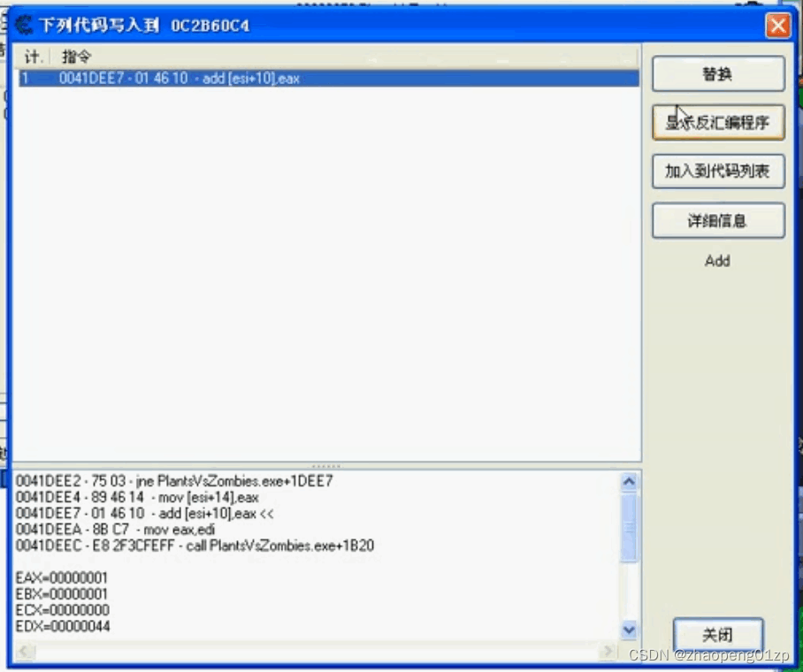Click the horizontal scrollbar left arrow
The image size is (803, 672).
coord(24,651)
